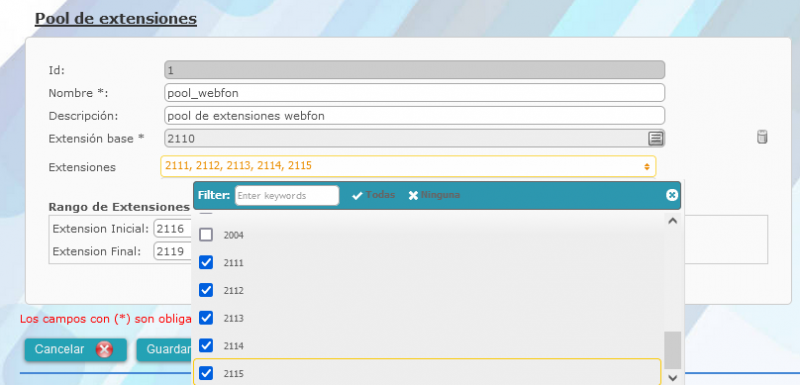
Task: Click the Cancelar button
Action: 76,350
